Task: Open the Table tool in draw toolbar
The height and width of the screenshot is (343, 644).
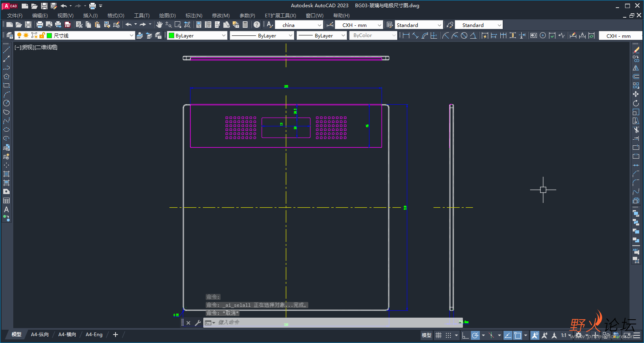Action: coord(6,200)
